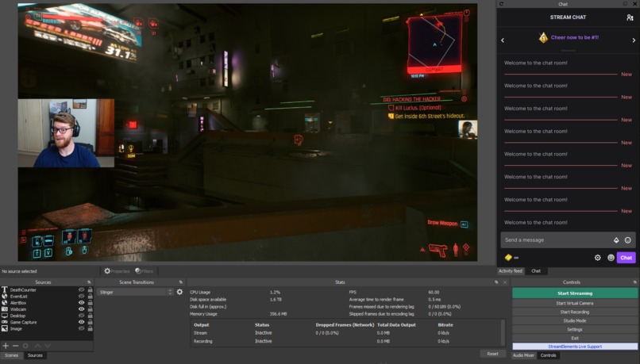Open StreamElements Live Support

pyautogui.click(x=575, y=347)
